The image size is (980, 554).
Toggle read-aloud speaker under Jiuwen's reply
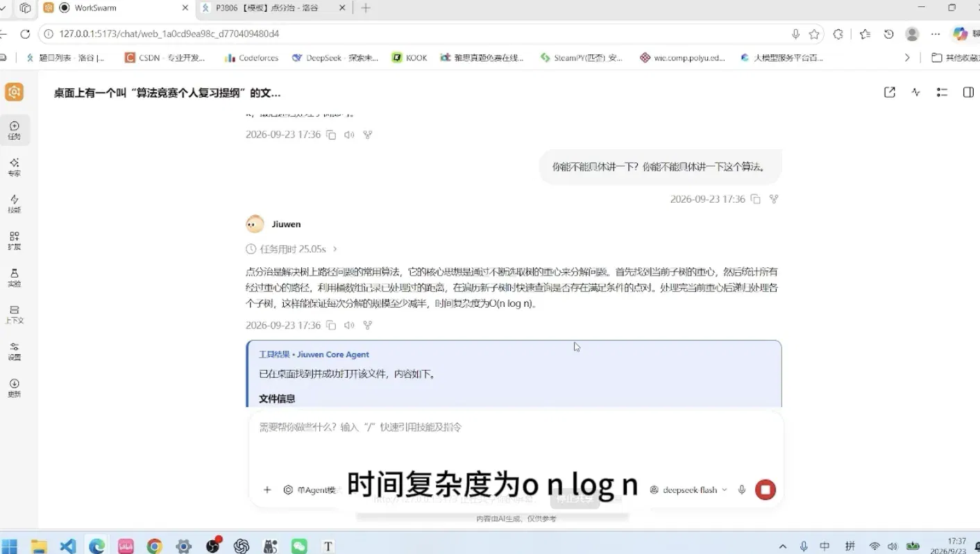[x=349, y=325]
